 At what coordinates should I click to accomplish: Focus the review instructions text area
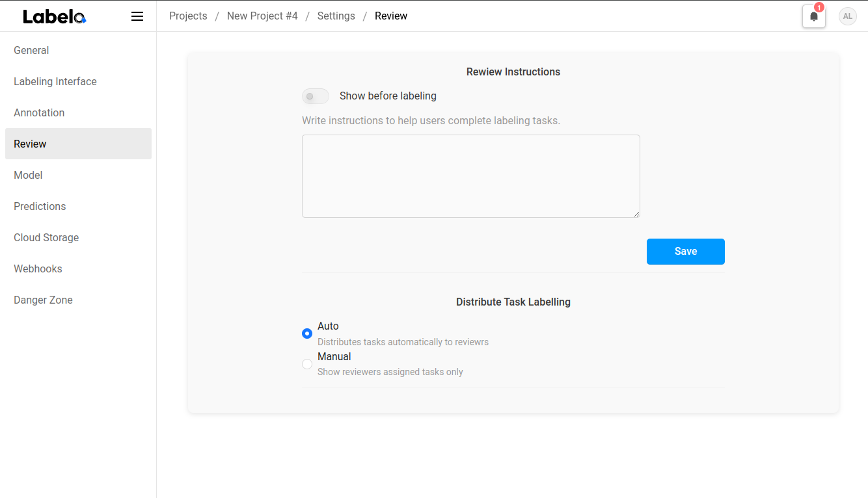(471, 176)
